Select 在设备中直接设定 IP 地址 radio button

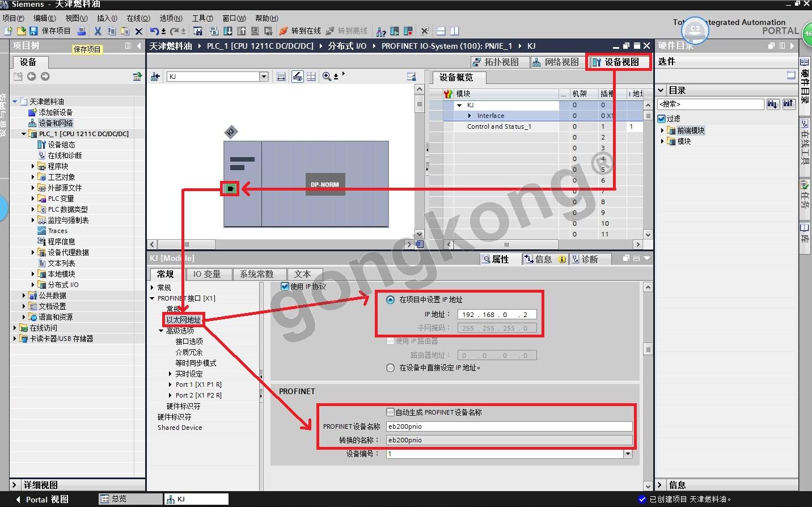coord(390,367)
